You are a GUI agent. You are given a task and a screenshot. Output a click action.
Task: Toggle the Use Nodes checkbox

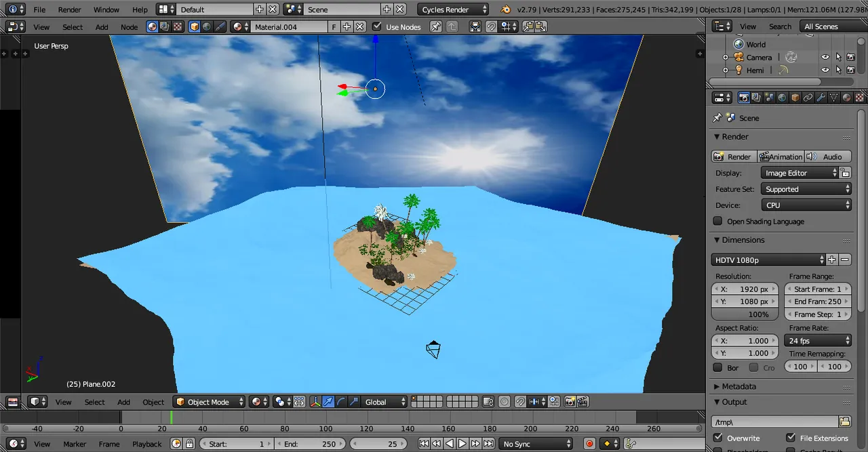(x=377, y=27)
